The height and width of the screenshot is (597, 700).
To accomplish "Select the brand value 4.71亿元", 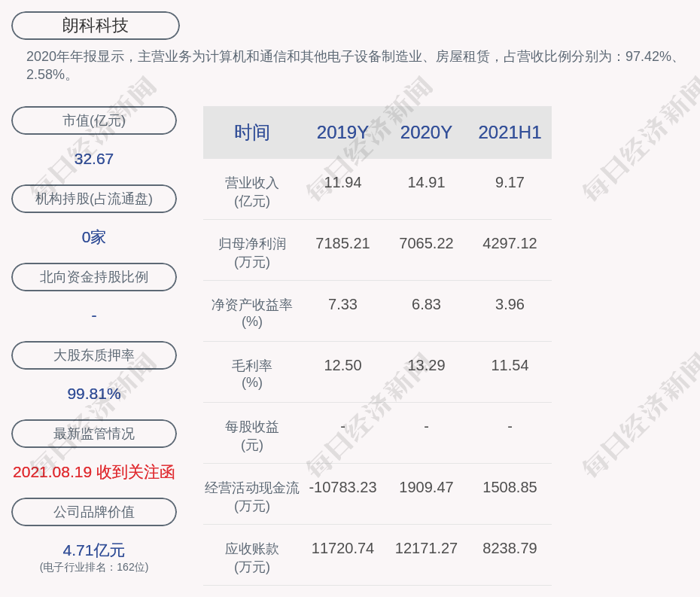I will [x=94, y=550].
